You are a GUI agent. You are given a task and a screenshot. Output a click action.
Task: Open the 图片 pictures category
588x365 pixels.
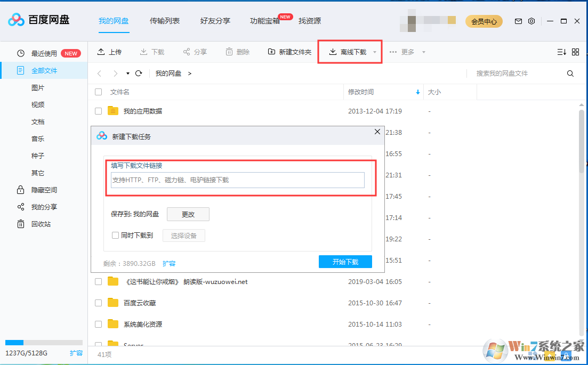[x=38, y=88]
